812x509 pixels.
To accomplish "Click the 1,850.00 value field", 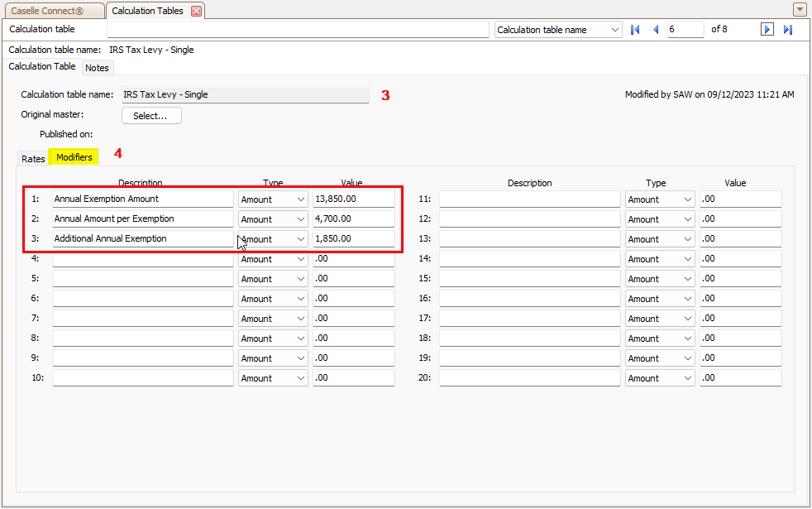I will point(354,239).
